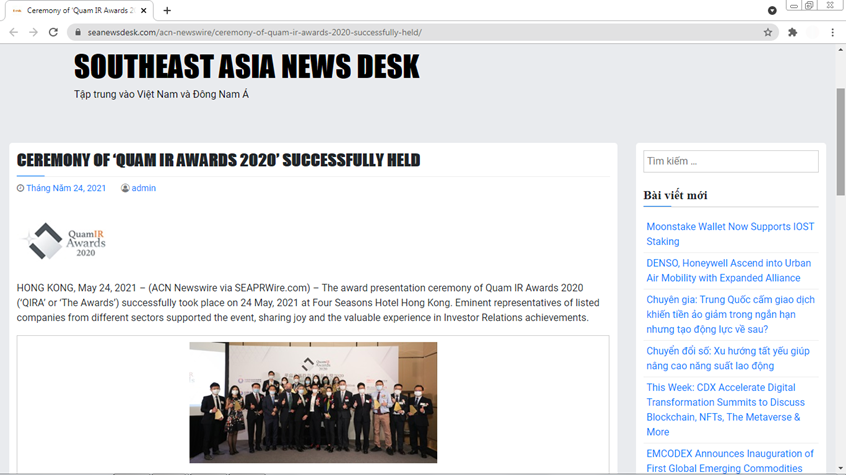Click the profile circle icon in toolbar
Image resolution: width=846 pixels, height=475 pixels.
(813, 32)
